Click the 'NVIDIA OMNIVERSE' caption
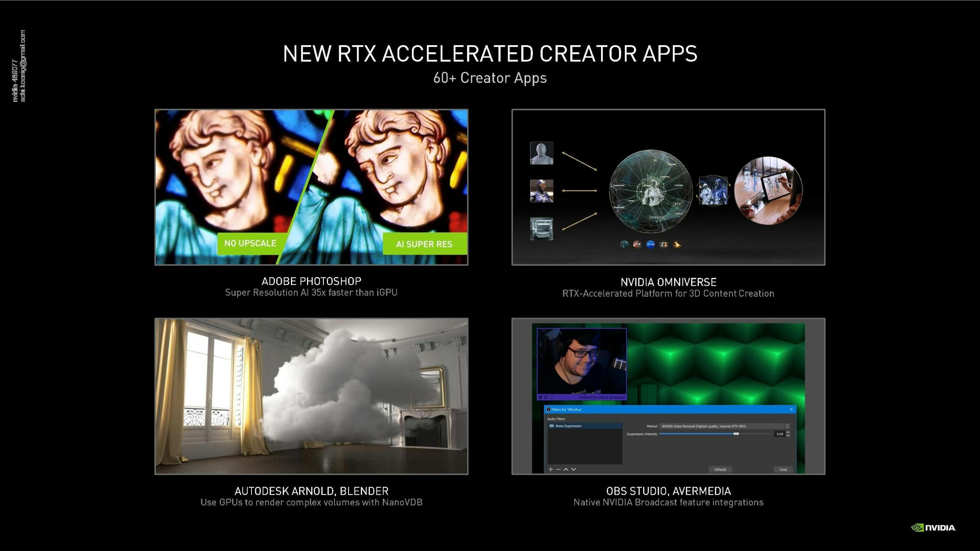 [x=668, y=282]
